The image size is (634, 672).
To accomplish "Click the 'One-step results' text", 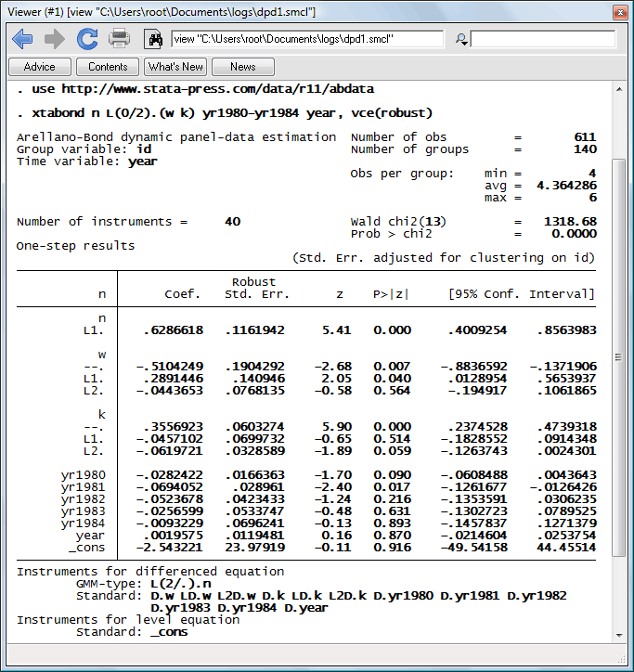I will coord(75,246).
